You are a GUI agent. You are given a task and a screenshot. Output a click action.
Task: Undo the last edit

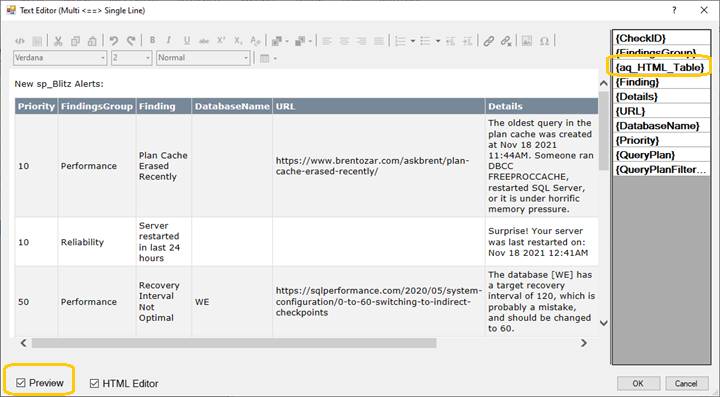pyautogui.click(x=114, y=41)
